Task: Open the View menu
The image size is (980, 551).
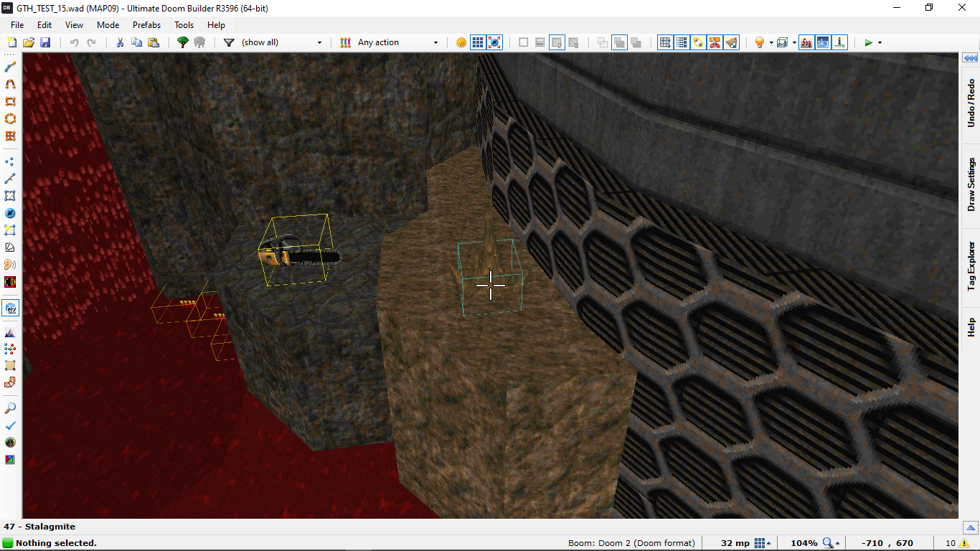Action: point(74,24)
